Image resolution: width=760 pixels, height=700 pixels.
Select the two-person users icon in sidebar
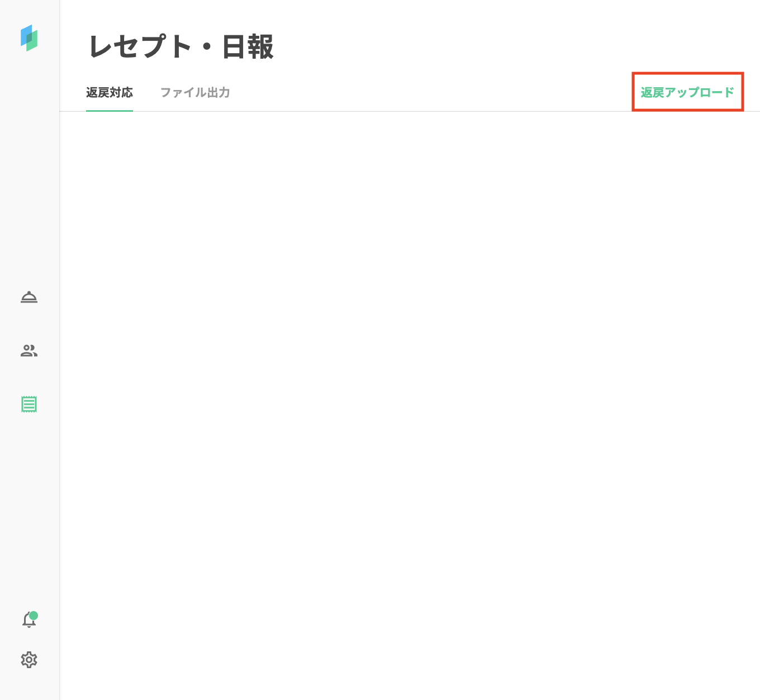(29, 351)
